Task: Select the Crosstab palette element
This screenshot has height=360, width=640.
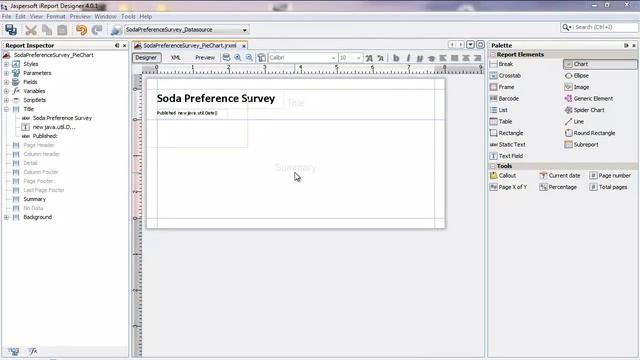Action: coord(509,76)
